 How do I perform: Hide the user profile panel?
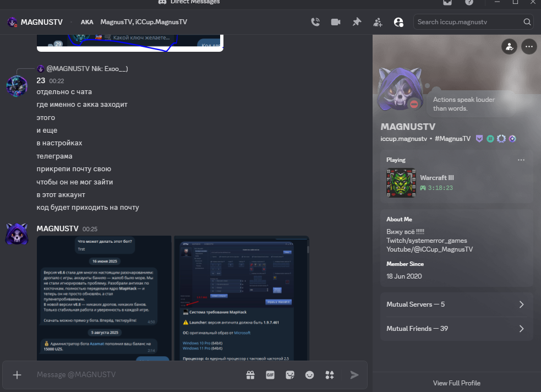coord(398,23)
